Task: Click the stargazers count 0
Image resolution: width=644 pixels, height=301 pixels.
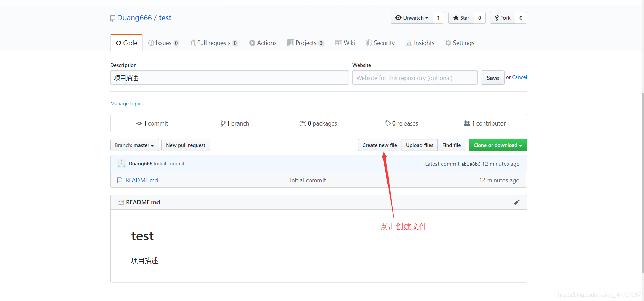Action: (480, 18)
